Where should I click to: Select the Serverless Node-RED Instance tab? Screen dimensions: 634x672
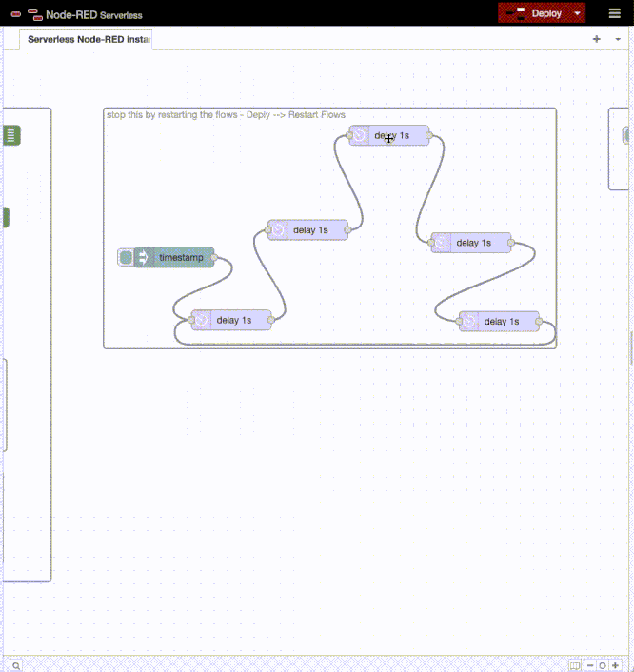tap(88, 40)
